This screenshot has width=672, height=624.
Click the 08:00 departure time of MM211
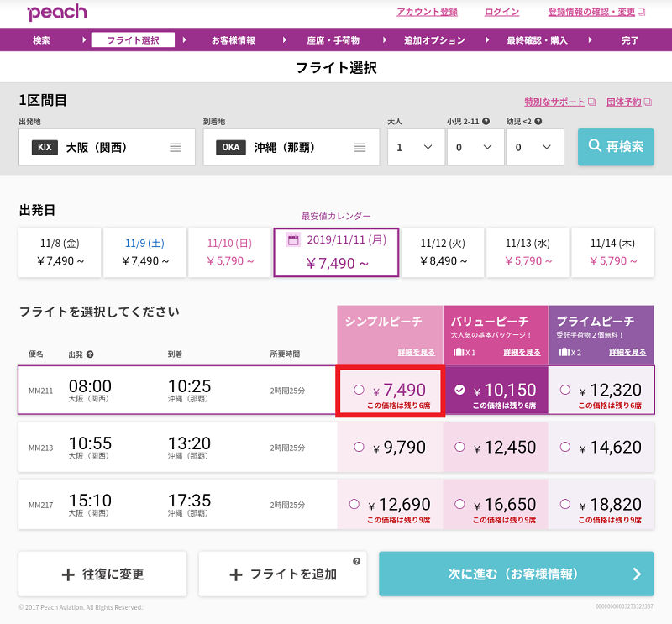point(90,386)
